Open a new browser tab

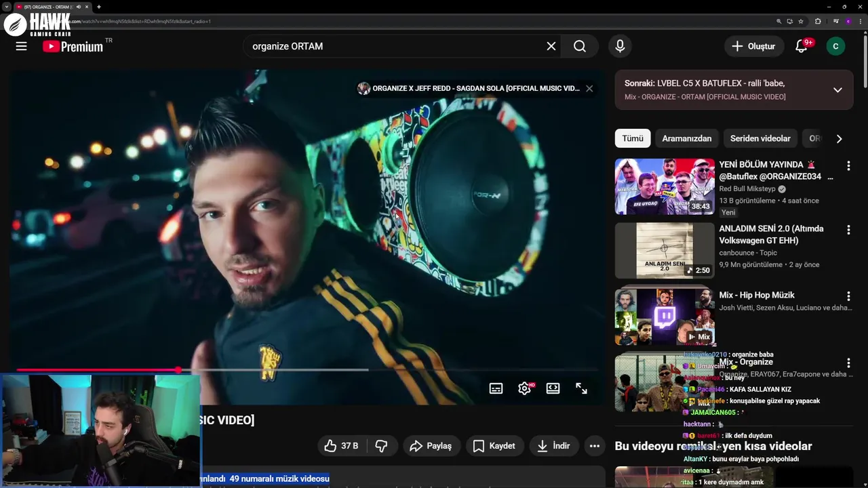pyautogui.click(x=99, y=7)
